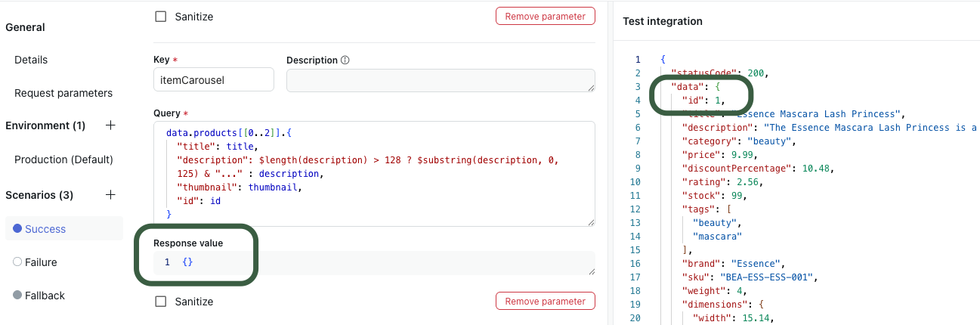Image resolution: width=980 pixels, height=325 pixels.
Task: Click the plus icon next to Scenarios
Action: coord(110,195)
